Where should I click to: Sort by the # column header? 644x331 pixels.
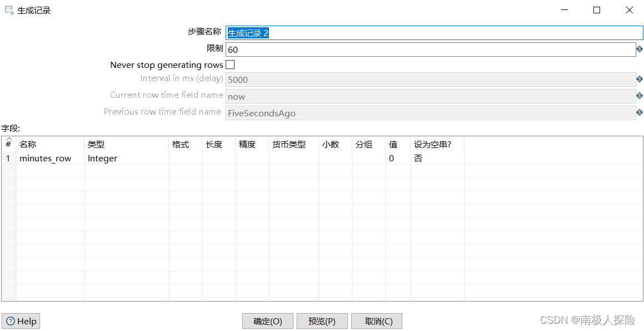coord(9,144)
